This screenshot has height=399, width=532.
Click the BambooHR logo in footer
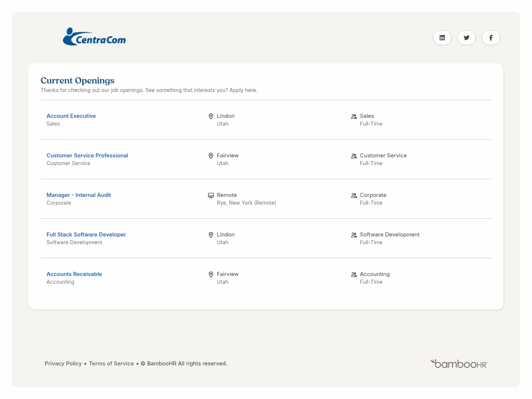click(x=459, y=364)
